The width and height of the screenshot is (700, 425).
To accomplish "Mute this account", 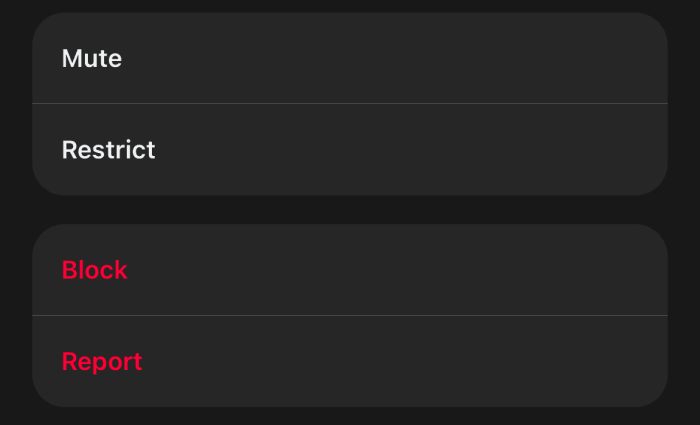I will (x=92, y=58).
